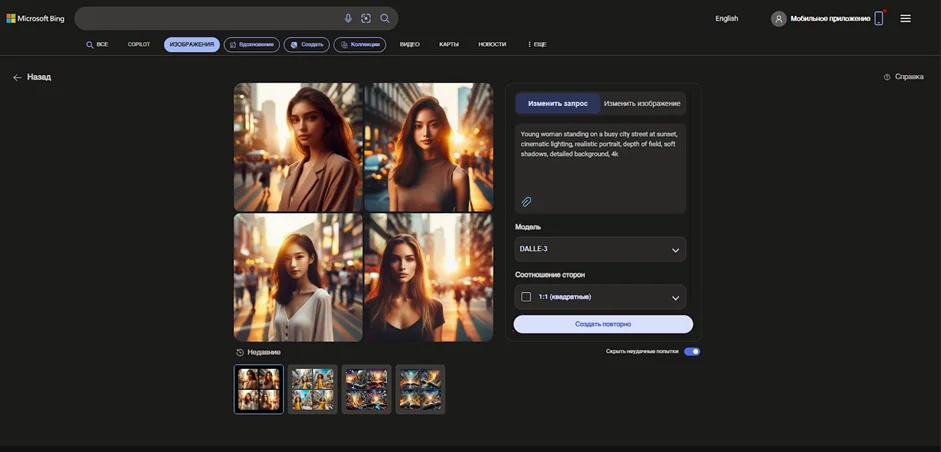Select the Изменить запрос tab

558,103
